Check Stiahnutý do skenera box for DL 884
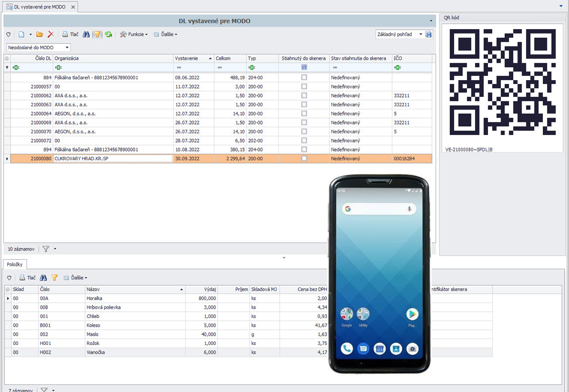 (x=304, y=77)
